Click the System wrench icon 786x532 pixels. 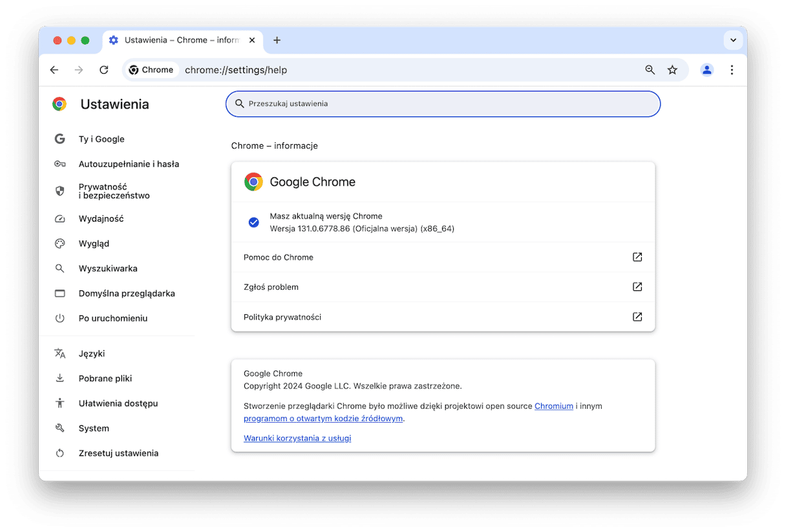[x=60, y=428]
